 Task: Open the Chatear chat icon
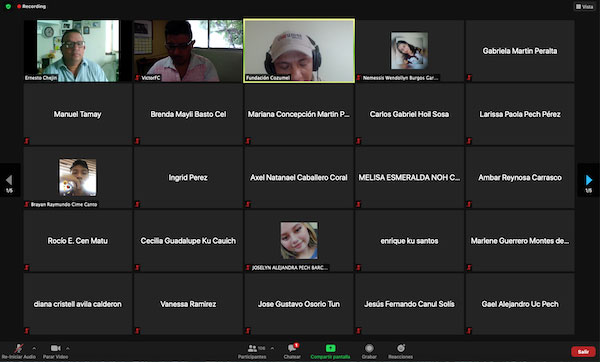pos(292,348)
